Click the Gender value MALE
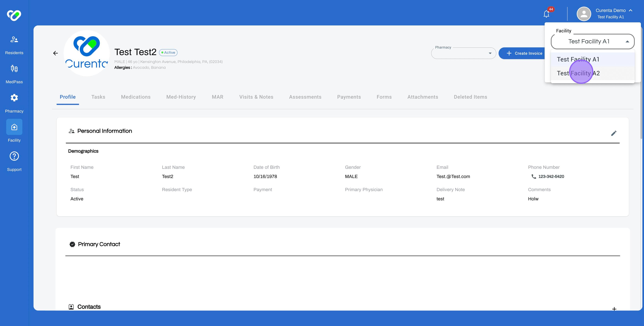 click(x=351, y=177)
